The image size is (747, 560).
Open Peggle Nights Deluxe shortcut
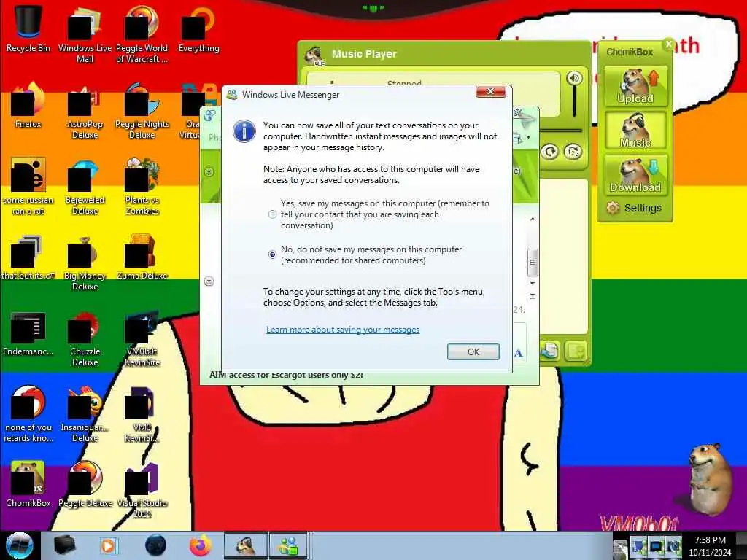pyautogui.click(x=142, y=110)
